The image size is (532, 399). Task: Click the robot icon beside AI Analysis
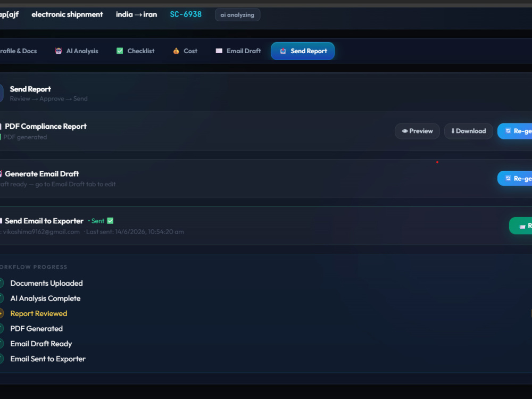point(59,51)
